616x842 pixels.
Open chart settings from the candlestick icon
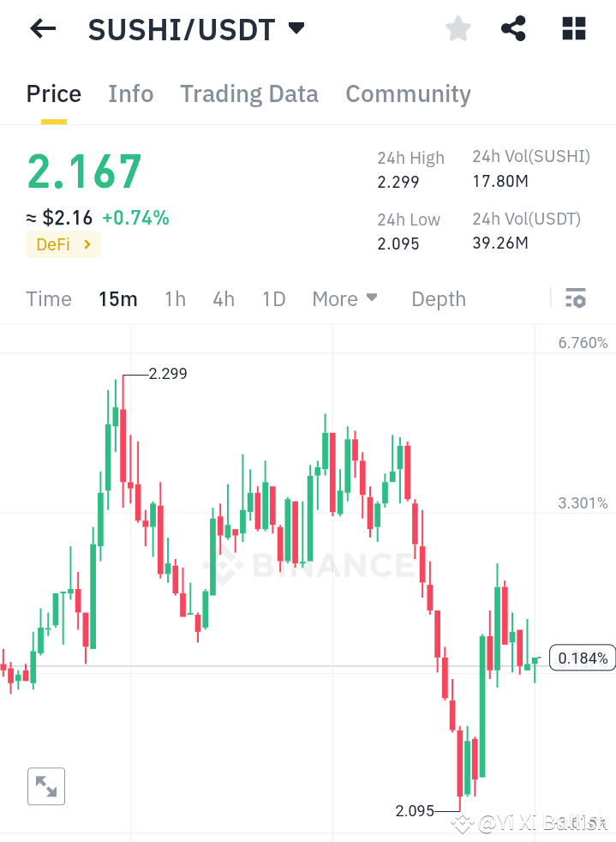coord(576,298)
